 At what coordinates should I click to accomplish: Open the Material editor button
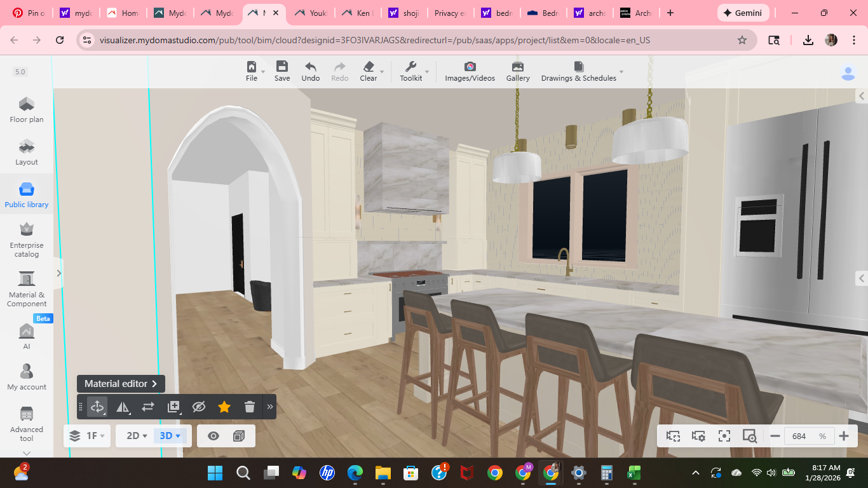point(121,384)
